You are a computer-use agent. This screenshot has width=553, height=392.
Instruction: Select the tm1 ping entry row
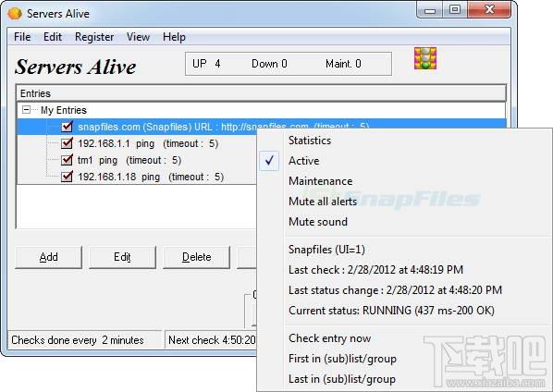(x=129, y=160)
